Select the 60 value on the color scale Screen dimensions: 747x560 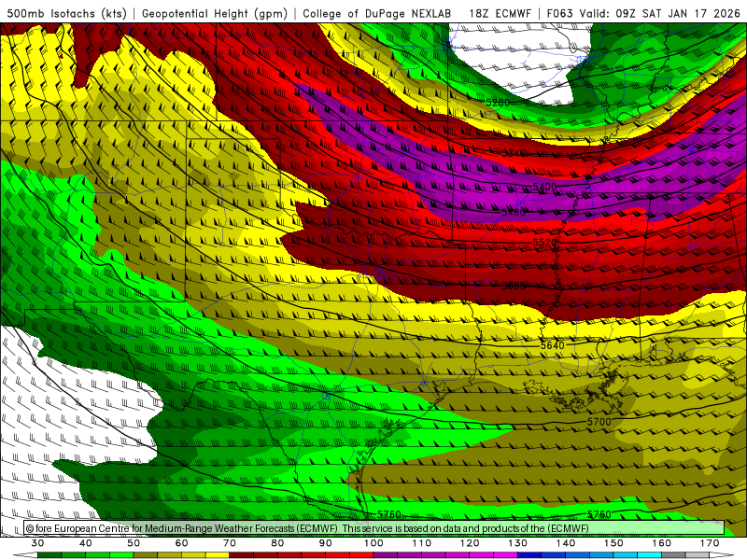181,543
